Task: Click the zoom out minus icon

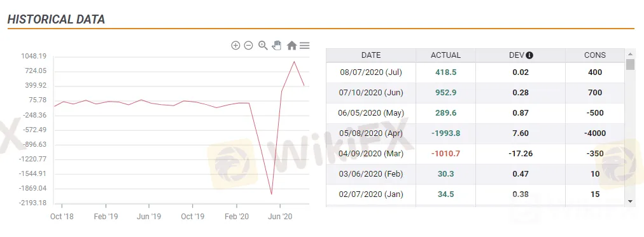Action: (248, 46)
